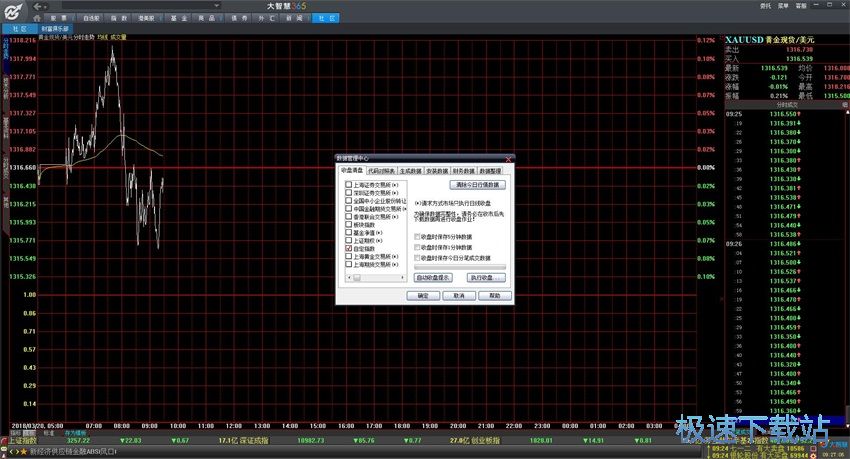Click the 自动收盘提示 button
Image resolution: width=850 pixels, height=459 pixels.
click(x=433, y=277)
